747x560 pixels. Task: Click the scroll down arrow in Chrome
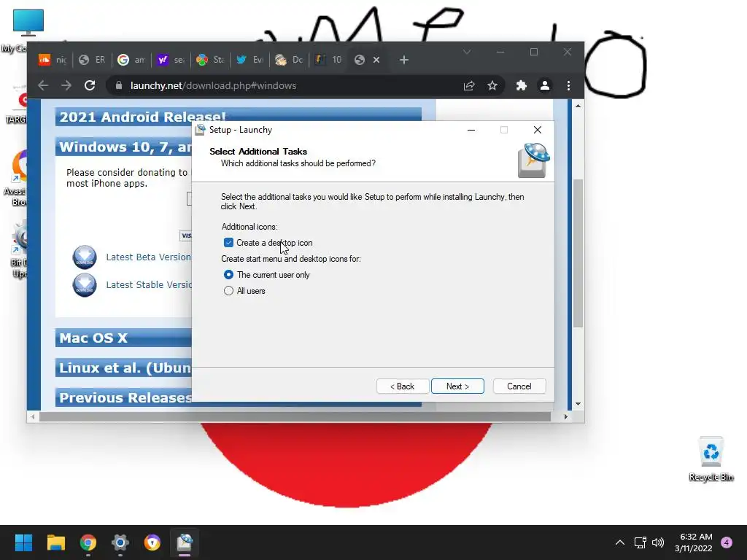(x=578, y=404)
